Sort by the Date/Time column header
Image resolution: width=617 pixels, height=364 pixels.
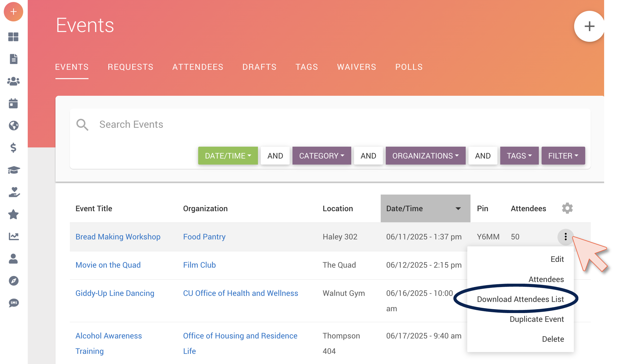425,209
